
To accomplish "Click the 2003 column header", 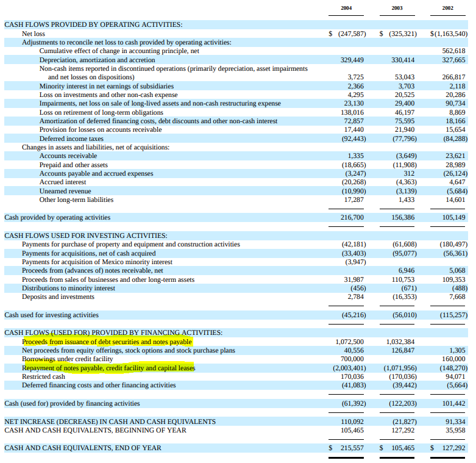I will coord(398,9).
